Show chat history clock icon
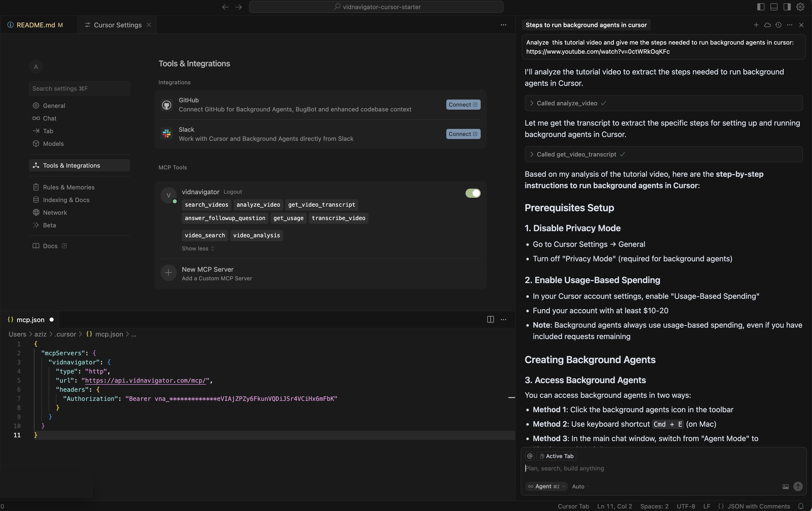812x511 pixels. (x=778, y=25)
